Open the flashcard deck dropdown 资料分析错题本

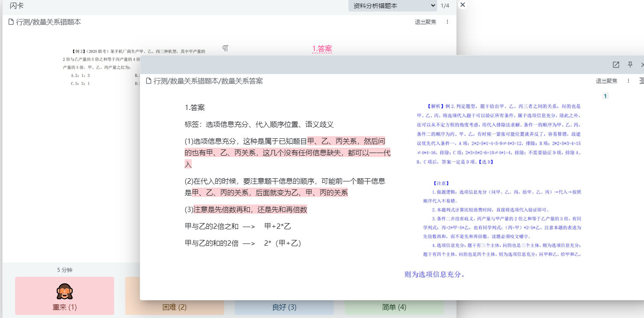[x=393, y=6]
